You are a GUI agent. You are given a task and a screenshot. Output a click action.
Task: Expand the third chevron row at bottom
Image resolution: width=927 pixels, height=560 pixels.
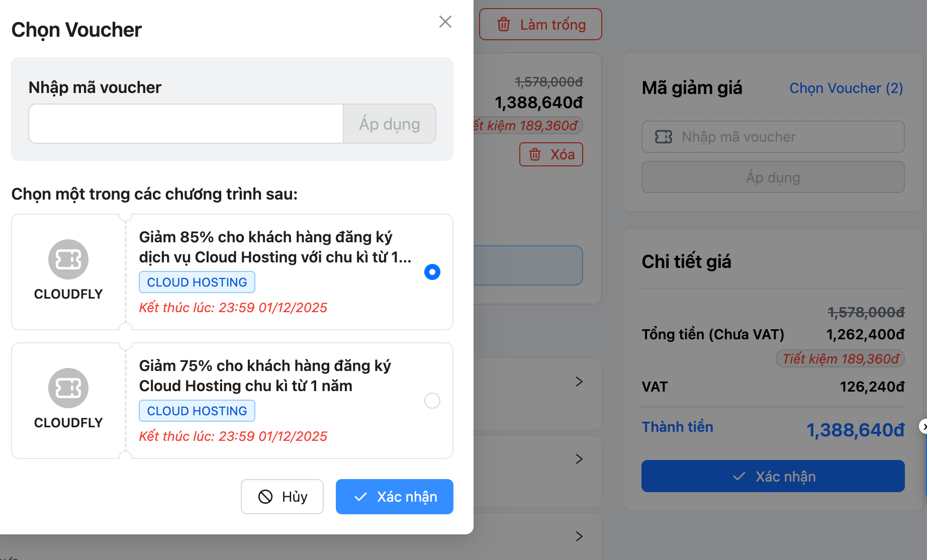pos(579,536)
